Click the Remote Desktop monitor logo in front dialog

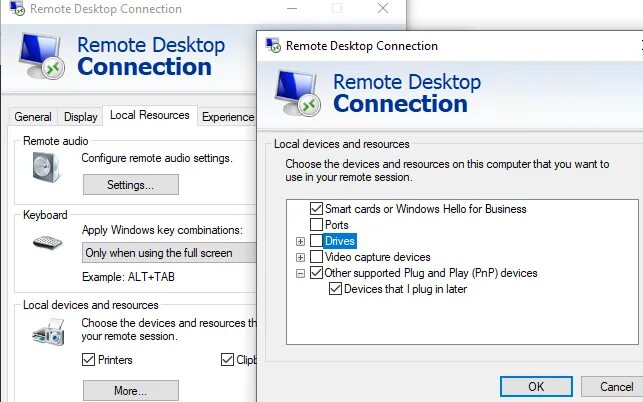pos(297,93)
